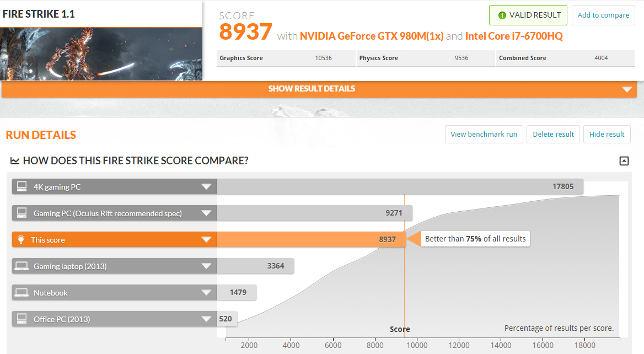This screenshot has height=354, width=644.
Task: Click the laptop icon beside Gaming laptop (2013)
Action: pos(22,266)
